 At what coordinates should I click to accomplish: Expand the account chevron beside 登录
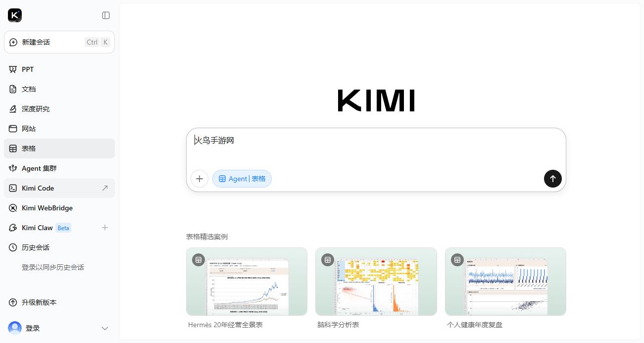105,328
